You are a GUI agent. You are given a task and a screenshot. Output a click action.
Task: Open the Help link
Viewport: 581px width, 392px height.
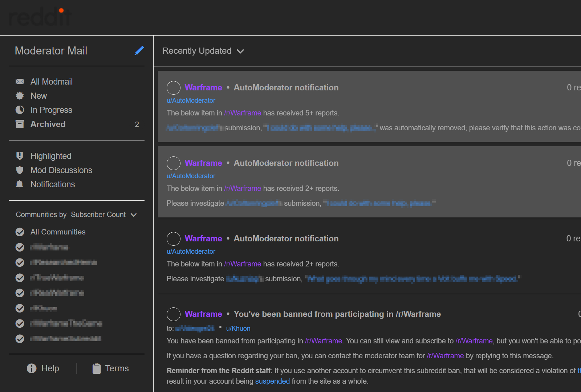(x=50, y=368)
